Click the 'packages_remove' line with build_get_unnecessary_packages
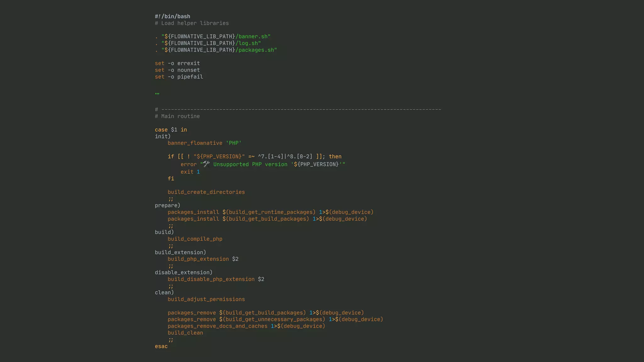This screenshot has width=644, height=362. pos(275,320)
